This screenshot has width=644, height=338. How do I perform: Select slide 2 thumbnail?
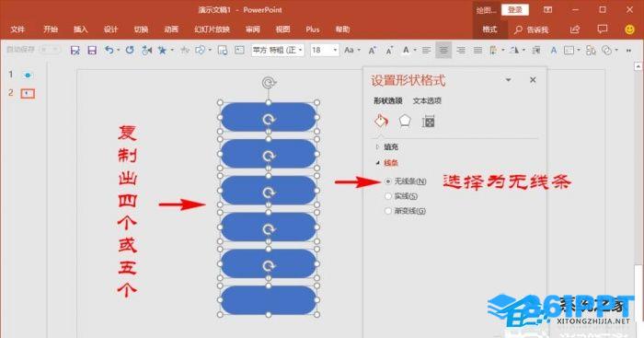[28, 93]
